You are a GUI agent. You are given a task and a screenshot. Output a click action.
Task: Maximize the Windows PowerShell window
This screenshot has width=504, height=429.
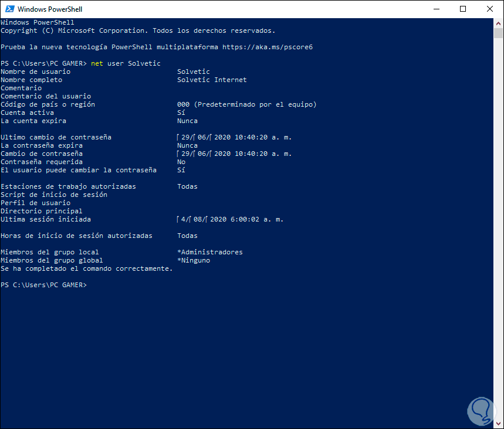463,9
